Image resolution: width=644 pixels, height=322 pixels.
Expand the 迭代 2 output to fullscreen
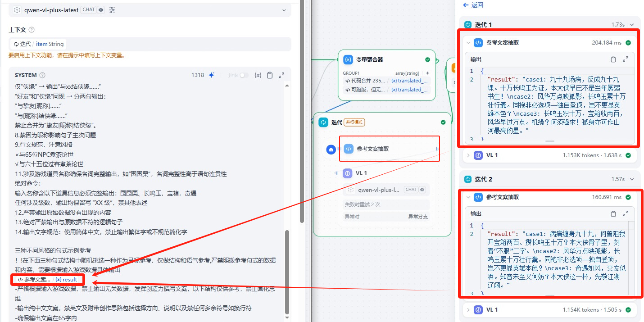click(x=626, y=214)
